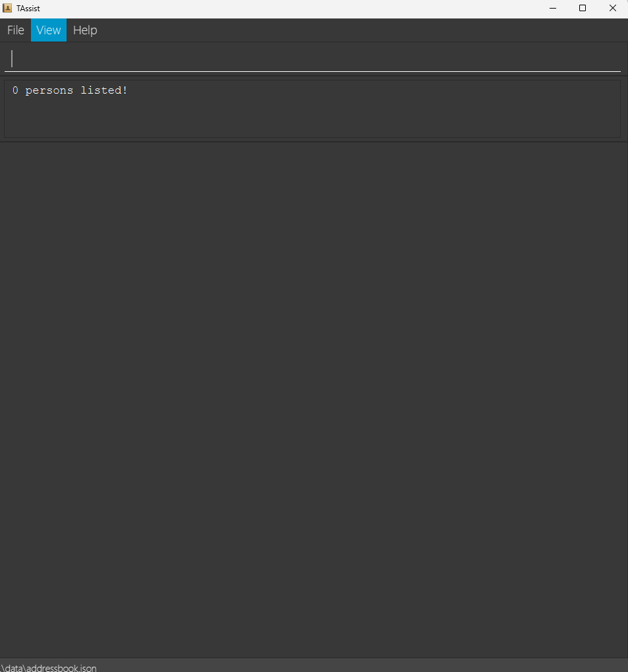Click the empty person list panel
This screenshot has height=672, width=628.
314,398
